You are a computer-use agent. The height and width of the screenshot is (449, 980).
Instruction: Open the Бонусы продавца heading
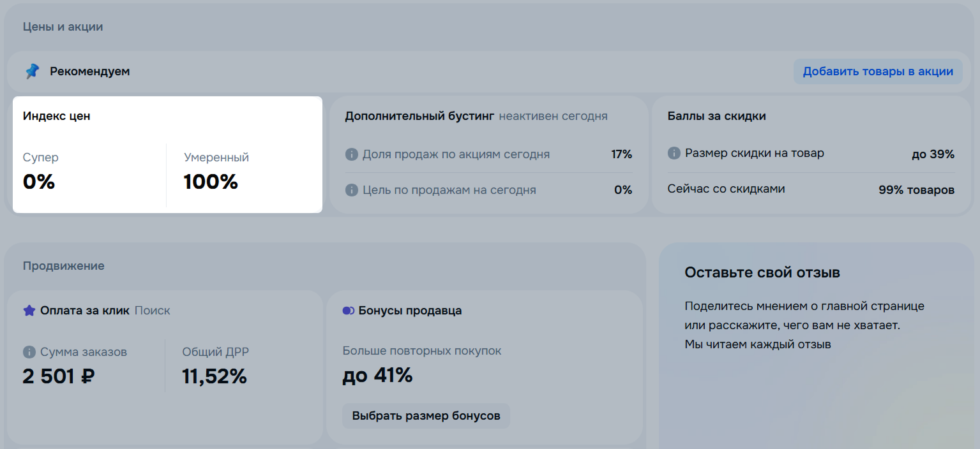[410, 311]
